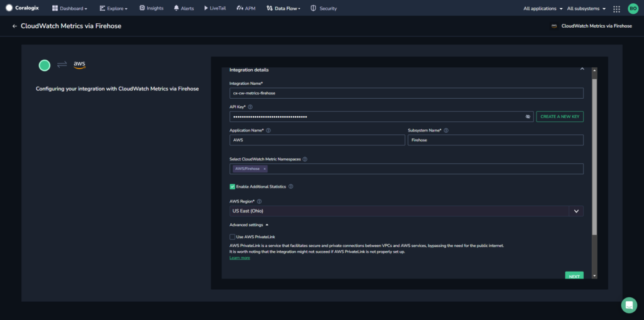Click the Application Name help icon
This screenshot has width=644, height=320.
tap(268, 130)
